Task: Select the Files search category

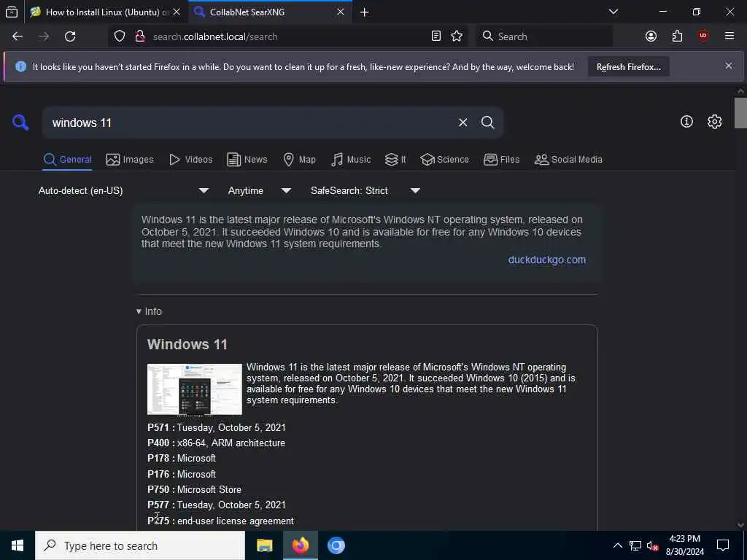Action: pos(501,160)
